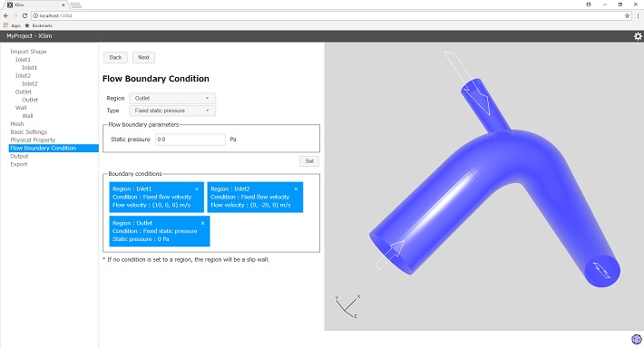The image size is (644, 348).
Task: Open the Apps shortcut in bookmarks bar
Action: [12, 25]
